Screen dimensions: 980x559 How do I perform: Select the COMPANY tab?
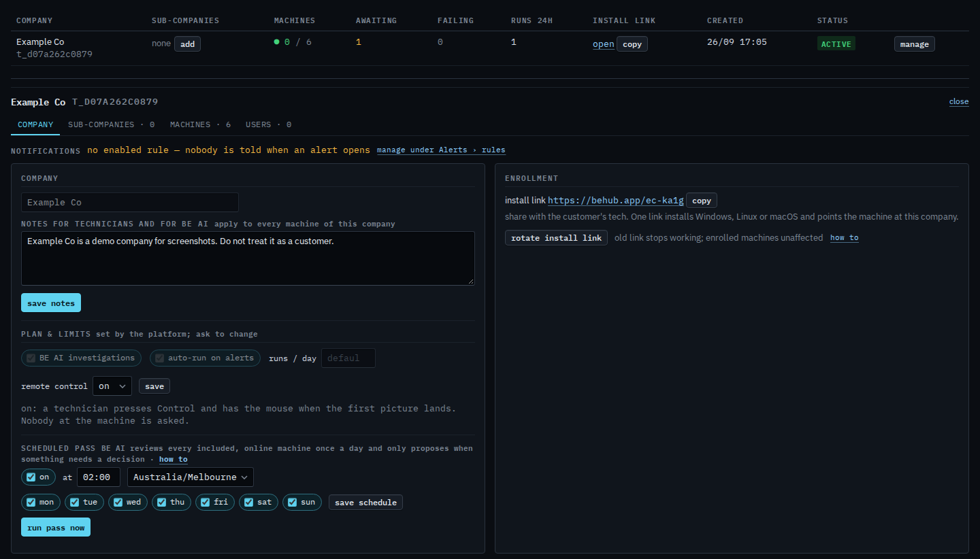[x=35, y=124]
